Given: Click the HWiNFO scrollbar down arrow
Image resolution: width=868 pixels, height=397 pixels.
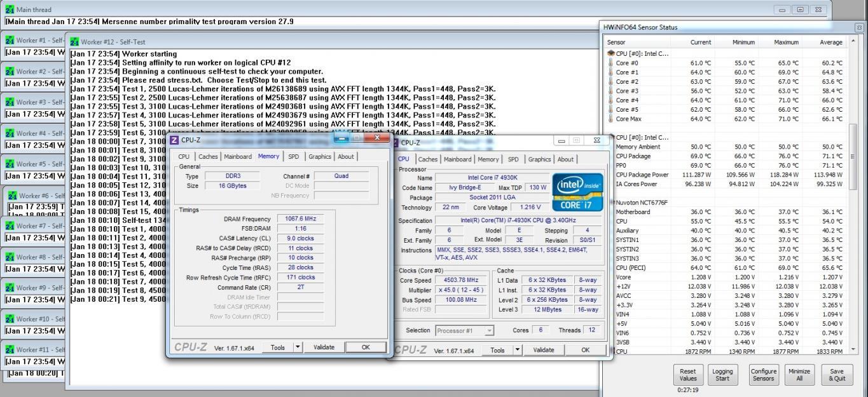Looking at the screenshot, I should (x=853, y=350).
